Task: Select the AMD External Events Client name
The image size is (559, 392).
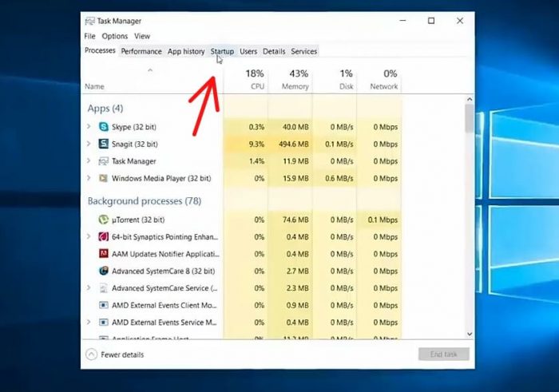Action: tap(164, 306)
